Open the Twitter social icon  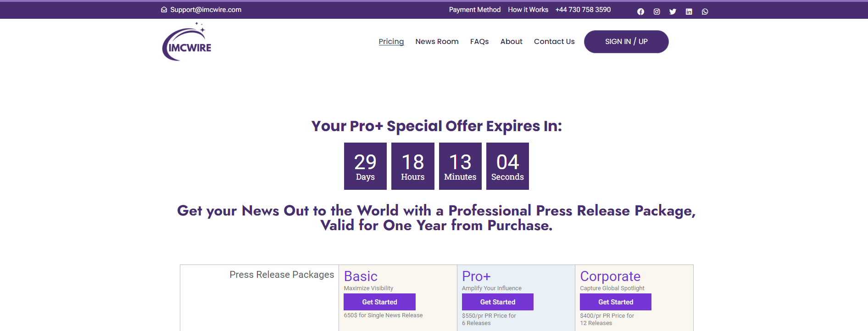673,11
